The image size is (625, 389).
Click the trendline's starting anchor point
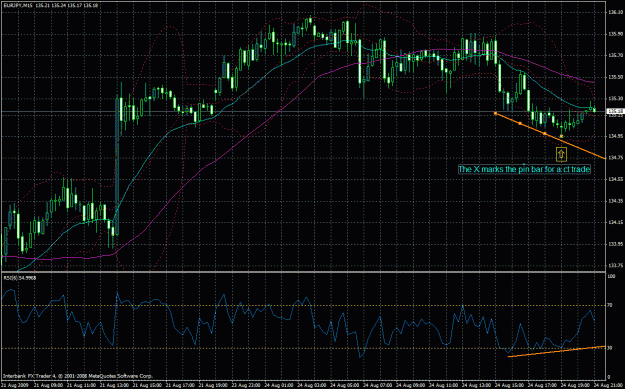495,113
